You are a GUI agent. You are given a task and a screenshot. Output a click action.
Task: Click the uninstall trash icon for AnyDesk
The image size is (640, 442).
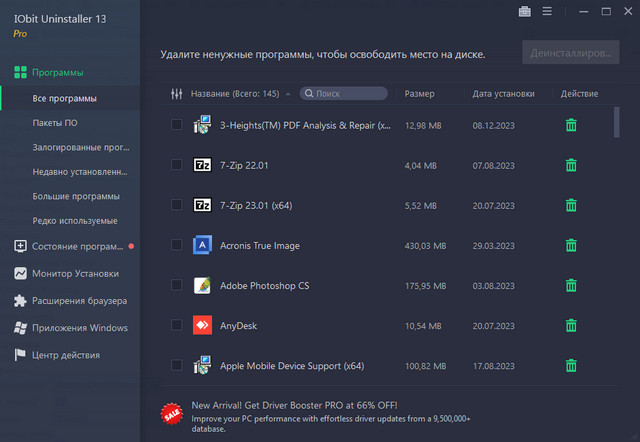coord(571,325)
